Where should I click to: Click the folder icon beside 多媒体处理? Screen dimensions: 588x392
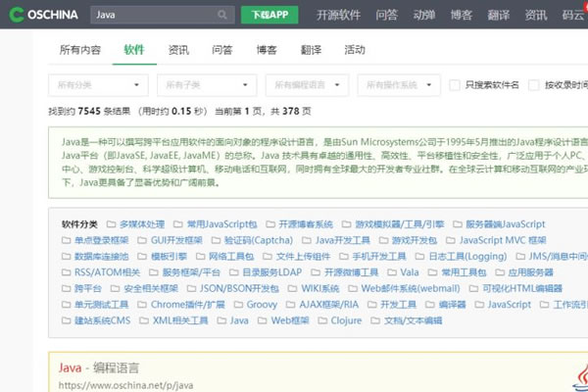click(x=111, y=224)
